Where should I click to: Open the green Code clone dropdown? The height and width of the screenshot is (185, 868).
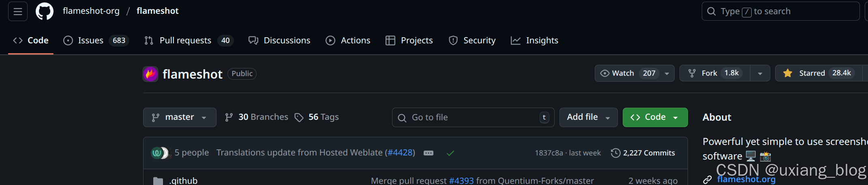(x=655, y=117)
